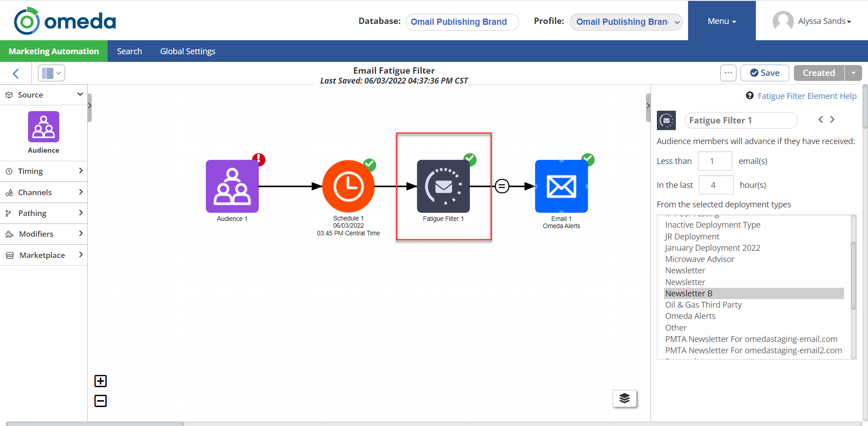Go back using the left arrow
The image size is (868, 426).
coord(16,74)
